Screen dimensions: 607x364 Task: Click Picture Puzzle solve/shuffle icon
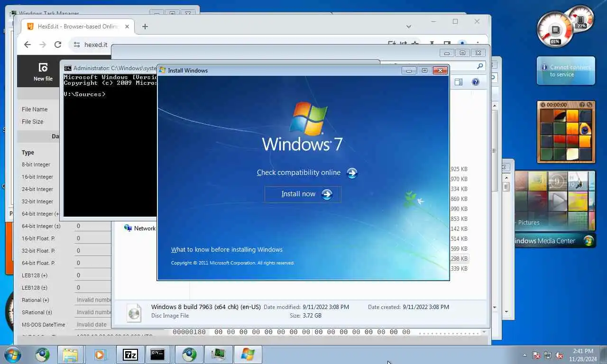[589, 104]
